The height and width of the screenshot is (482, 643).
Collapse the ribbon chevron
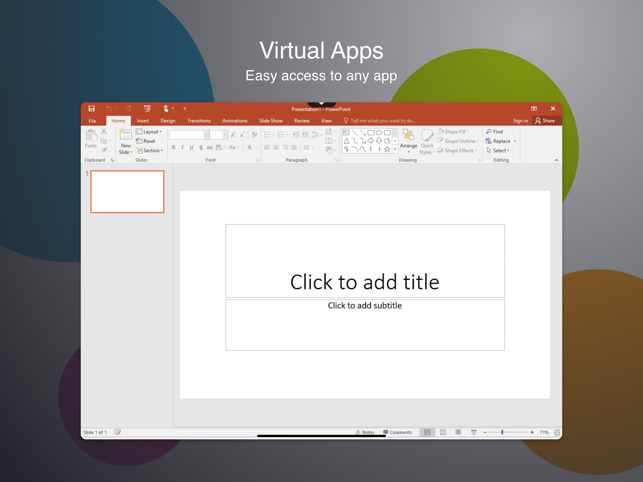[x=556, y=160]
